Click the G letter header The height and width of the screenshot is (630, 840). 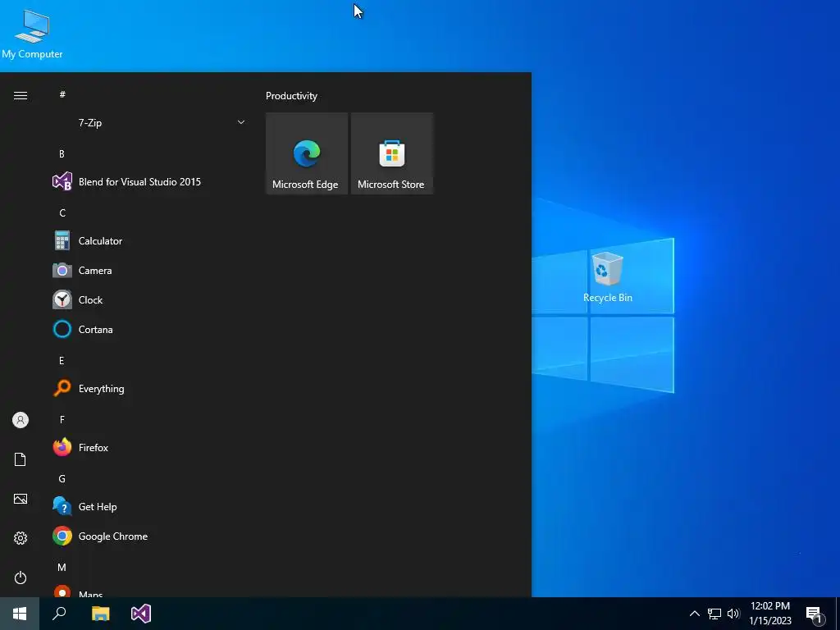pos(62,479)
